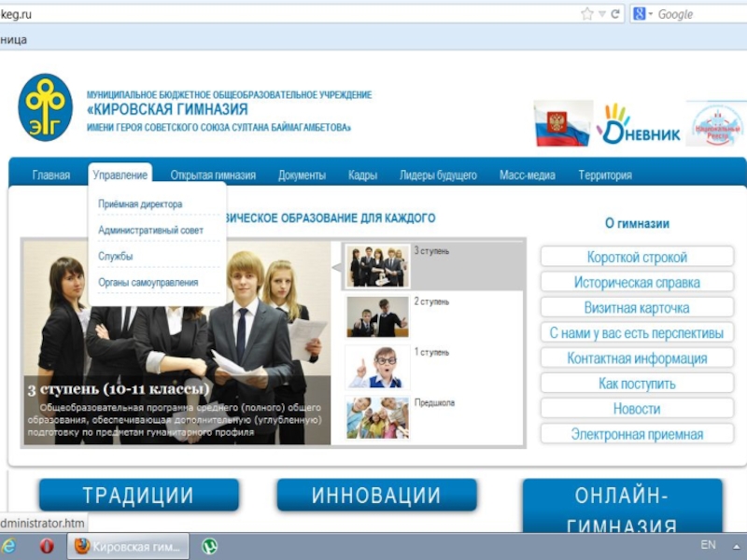
Task: Choose Органы самоуправления from dropdown
Action: click(148, 283)
